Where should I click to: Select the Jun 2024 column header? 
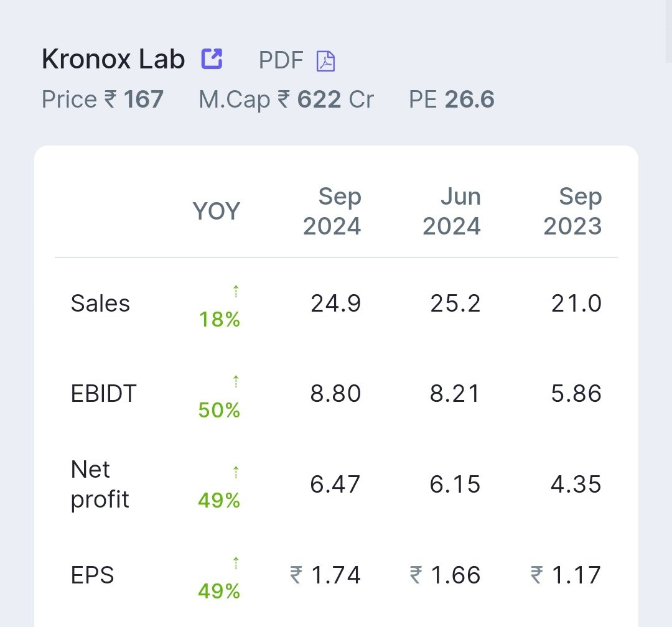coord(452,211)
